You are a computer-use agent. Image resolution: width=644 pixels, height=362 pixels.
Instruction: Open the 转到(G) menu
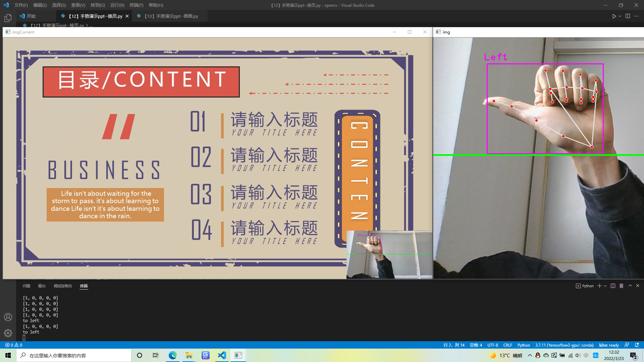[98, 5]
